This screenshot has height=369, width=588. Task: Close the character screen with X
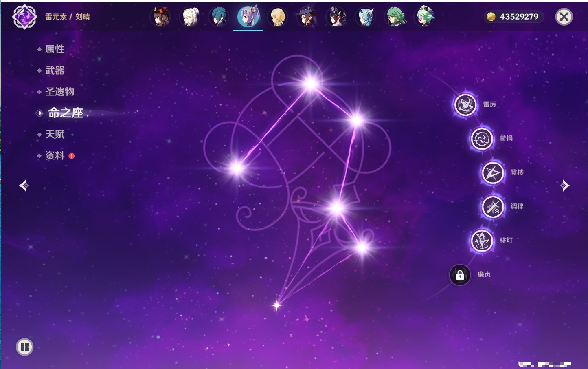[564, 17]
